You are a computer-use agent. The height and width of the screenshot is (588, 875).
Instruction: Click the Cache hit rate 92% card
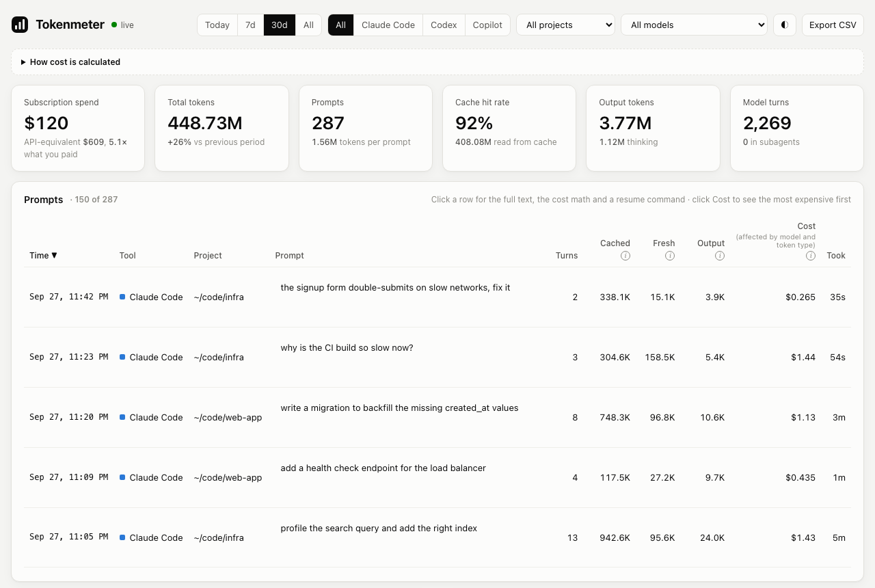(509, 128)
